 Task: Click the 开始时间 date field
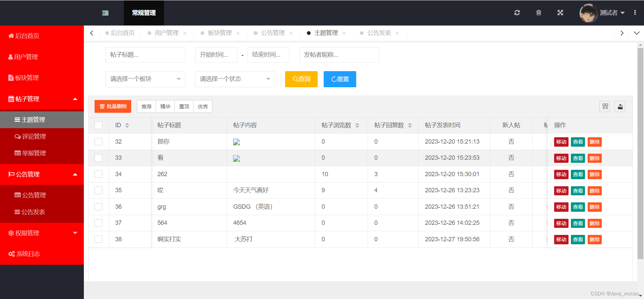216,55
